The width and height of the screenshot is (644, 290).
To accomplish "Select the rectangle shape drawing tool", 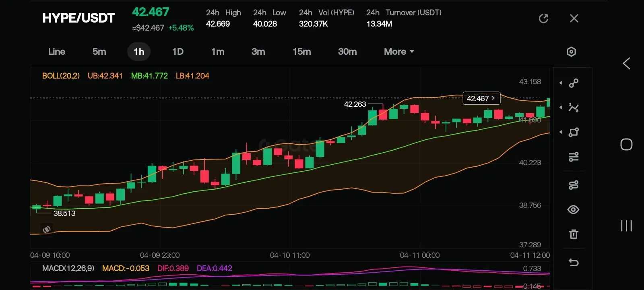I will [x=574, y=132].
